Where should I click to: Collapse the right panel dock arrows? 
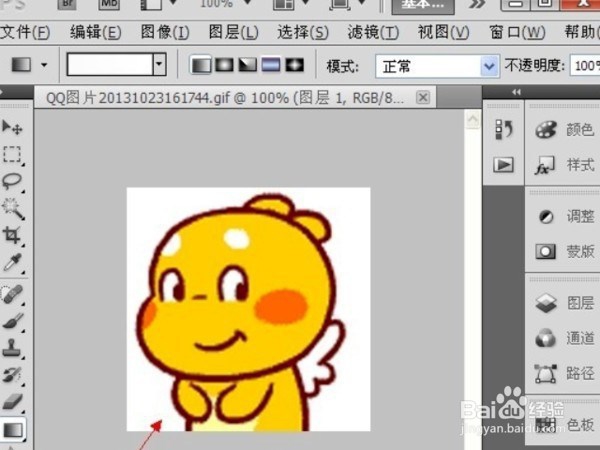point(517,92)
